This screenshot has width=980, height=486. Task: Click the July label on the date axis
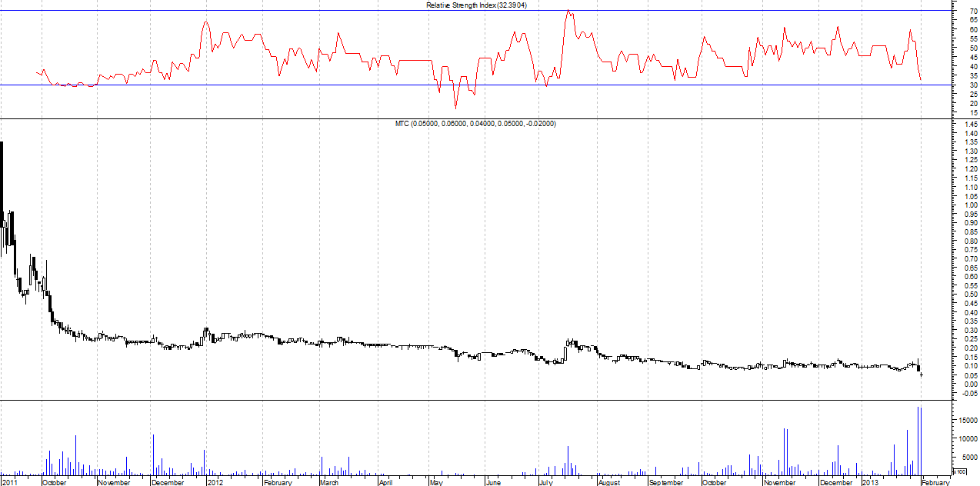[545, 482]
